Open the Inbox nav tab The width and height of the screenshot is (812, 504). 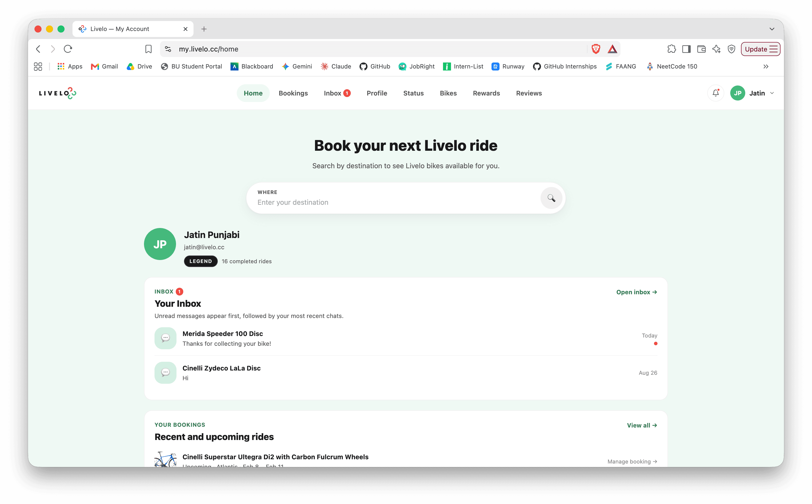coord(337,93)
